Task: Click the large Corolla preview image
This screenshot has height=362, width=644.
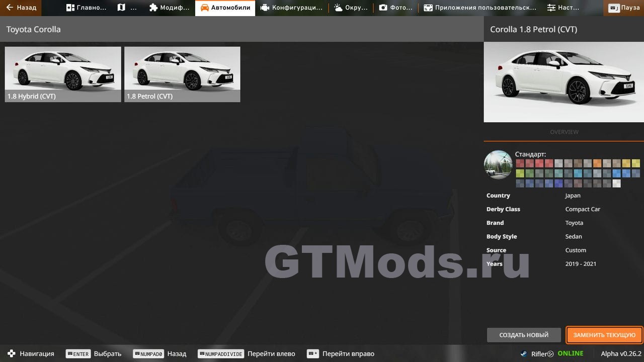Action: click(564, 82)
